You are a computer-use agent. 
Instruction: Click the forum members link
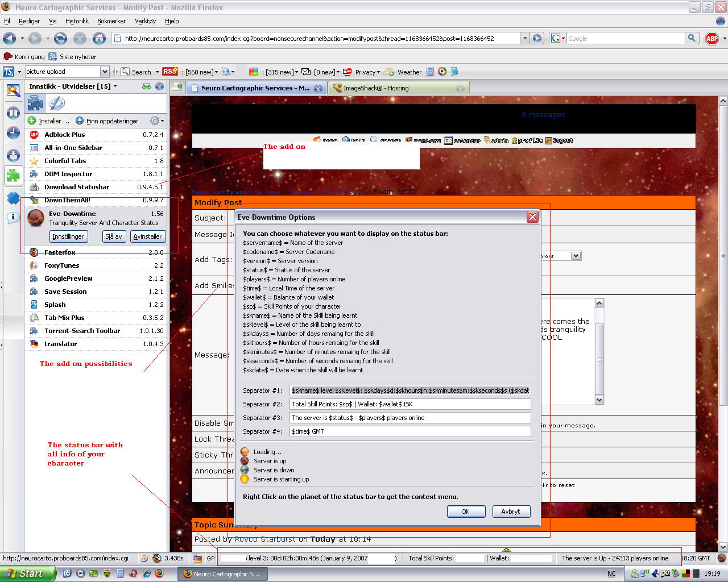[x=423, y=140]
